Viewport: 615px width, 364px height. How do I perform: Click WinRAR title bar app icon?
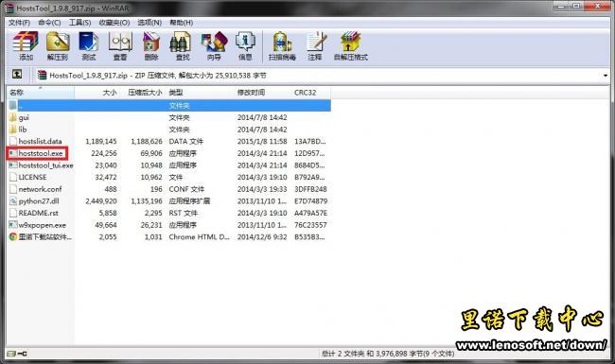click(9, 8)
